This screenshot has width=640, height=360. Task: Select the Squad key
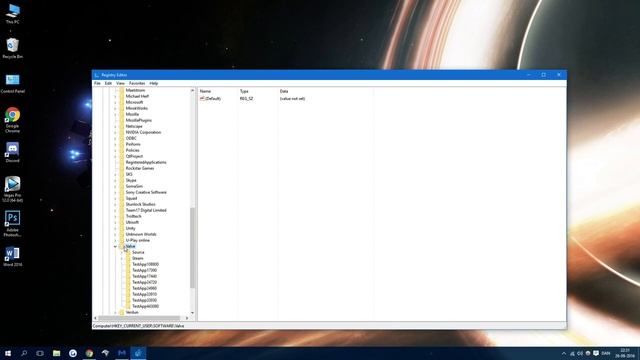(131, 198)
